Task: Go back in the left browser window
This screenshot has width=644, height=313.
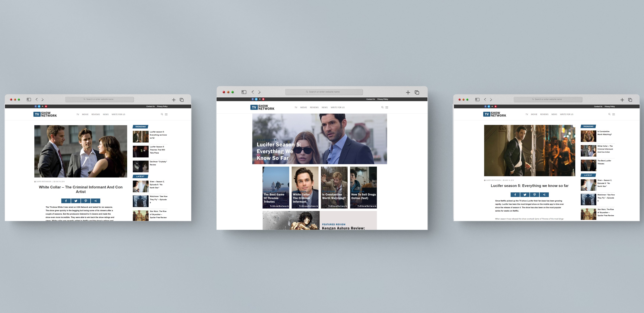Action: [x=36, y=100]
